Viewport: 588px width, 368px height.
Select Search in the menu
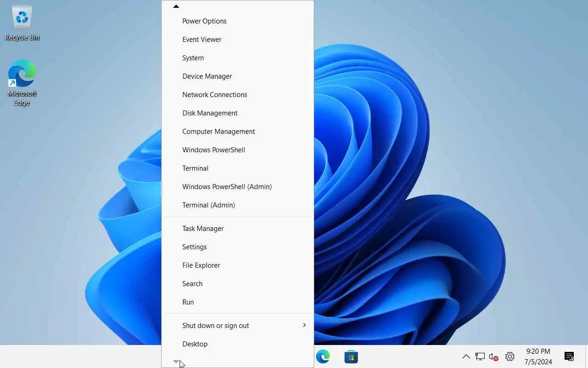(x=238, y=284)
